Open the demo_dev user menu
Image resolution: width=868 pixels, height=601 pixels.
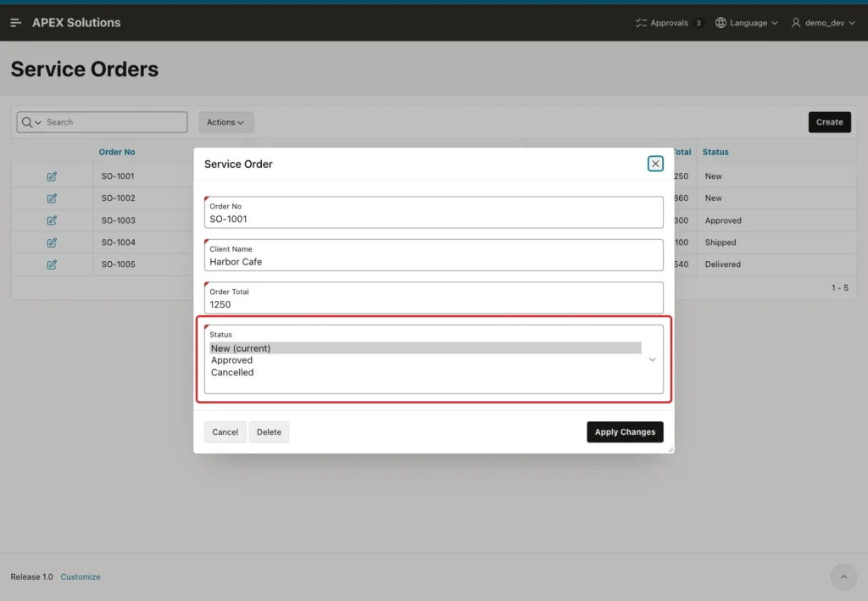point(823,23)
